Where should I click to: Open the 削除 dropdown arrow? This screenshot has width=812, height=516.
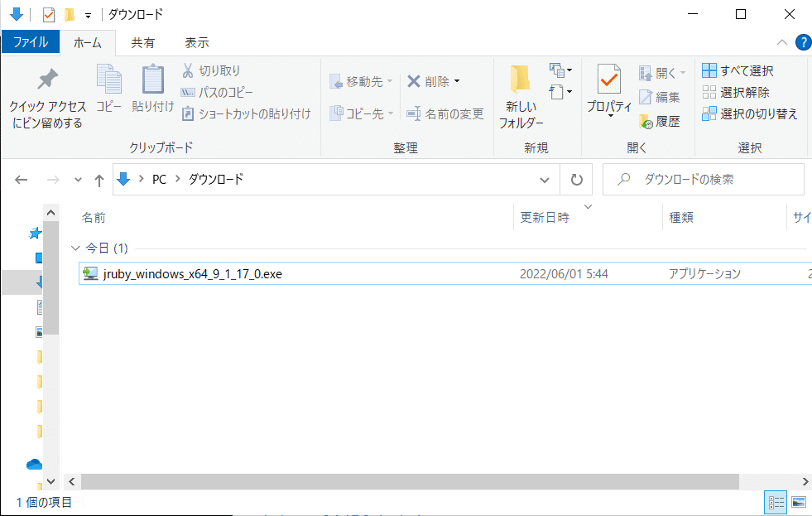coord(457,81)
